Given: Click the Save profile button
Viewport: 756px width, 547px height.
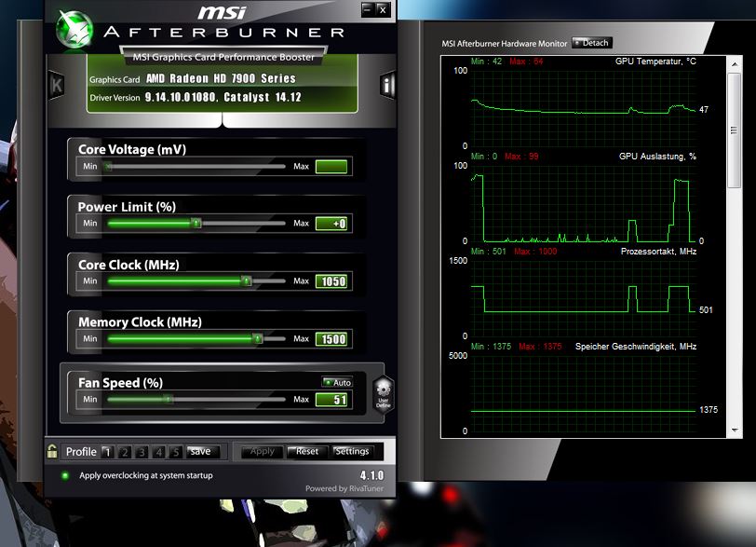Looking at the screenshot, I should point(203,452).
